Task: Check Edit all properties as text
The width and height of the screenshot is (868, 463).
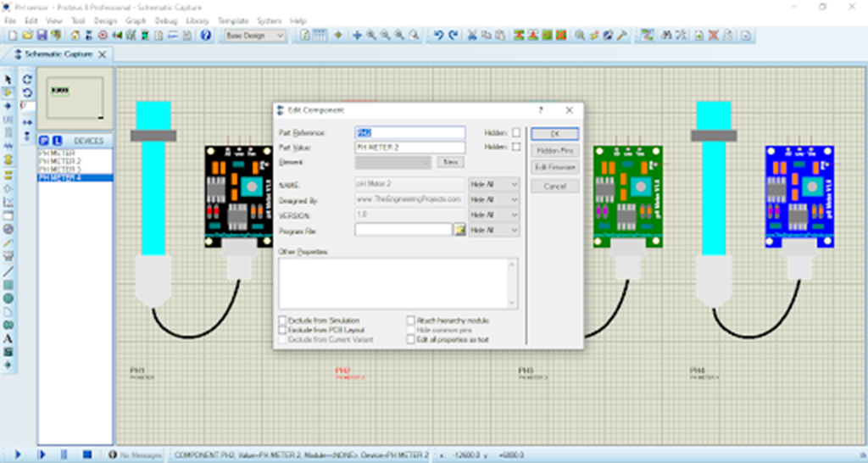Action: [x=411, y=339]
